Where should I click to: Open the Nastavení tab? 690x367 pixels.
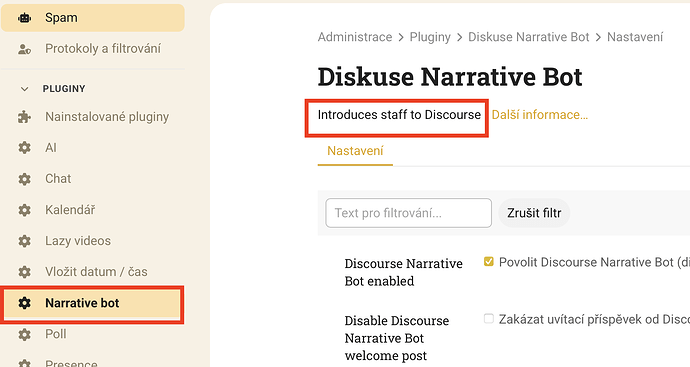[x=355, y=151]
